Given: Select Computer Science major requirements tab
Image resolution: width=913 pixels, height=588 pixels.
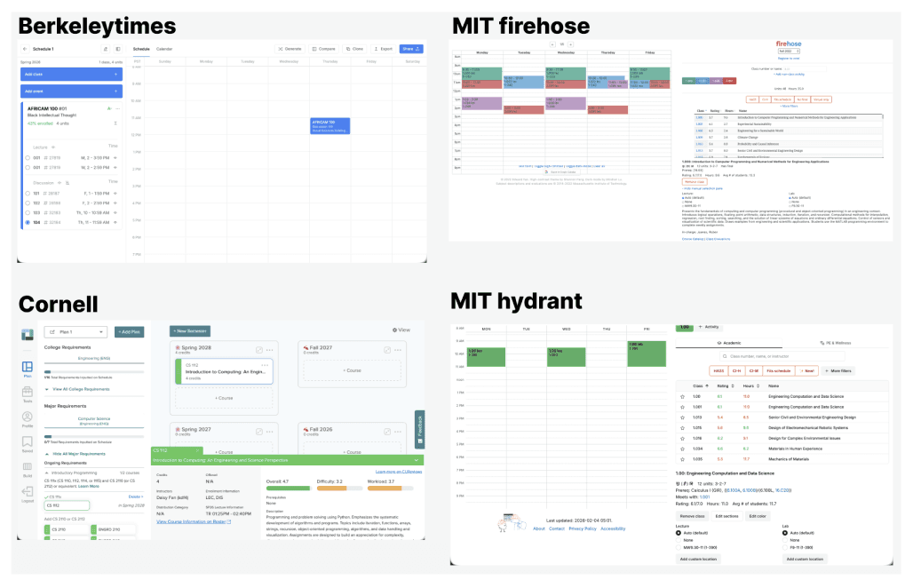Looking at the screenshot, I should click(94, 421).
